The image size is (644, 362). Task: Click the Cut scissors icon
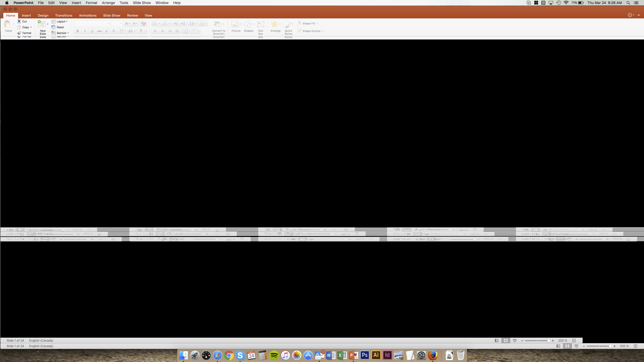(x=19, y=21)
